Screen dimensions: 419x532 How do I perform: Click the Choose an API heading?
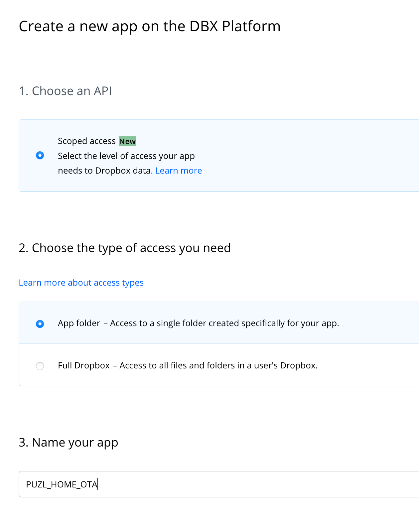point(65,91)
